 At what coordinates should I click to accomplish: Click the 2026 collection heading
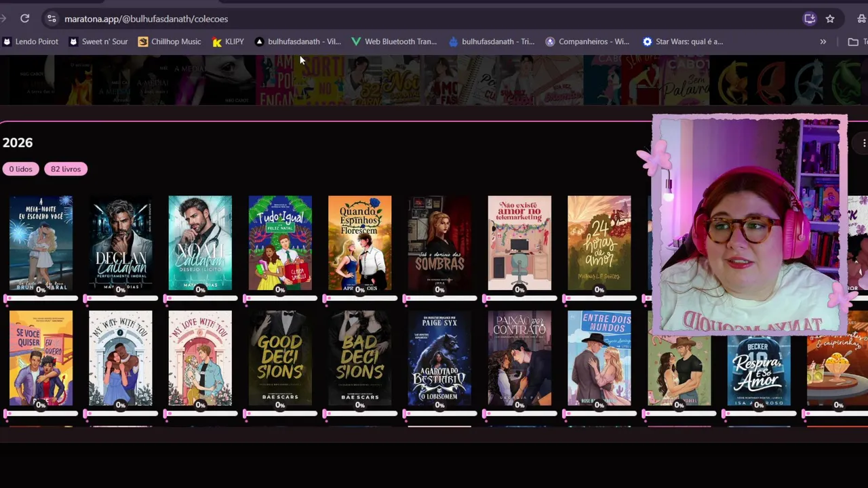click(18, 142)
